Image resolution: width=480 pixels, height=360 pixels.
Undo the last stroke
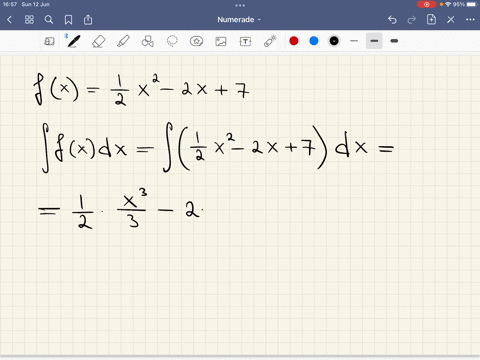[392, 20]
